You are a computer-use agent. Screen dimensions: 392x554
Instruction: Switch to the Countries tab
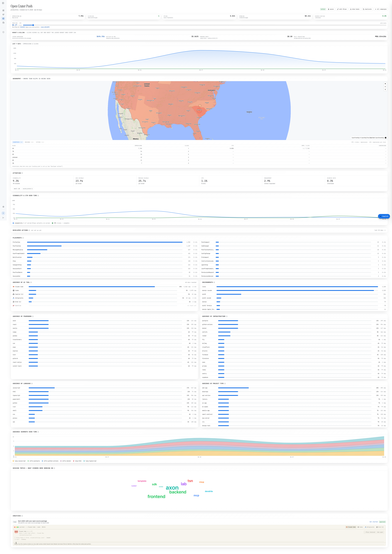pyautogui.click(x=18, y=142)
